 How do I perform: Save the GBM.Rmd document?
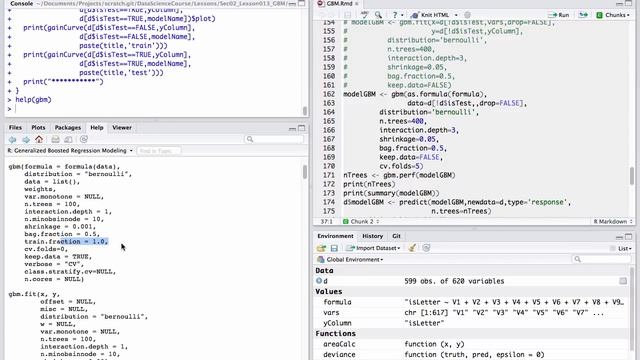(347, 15)
